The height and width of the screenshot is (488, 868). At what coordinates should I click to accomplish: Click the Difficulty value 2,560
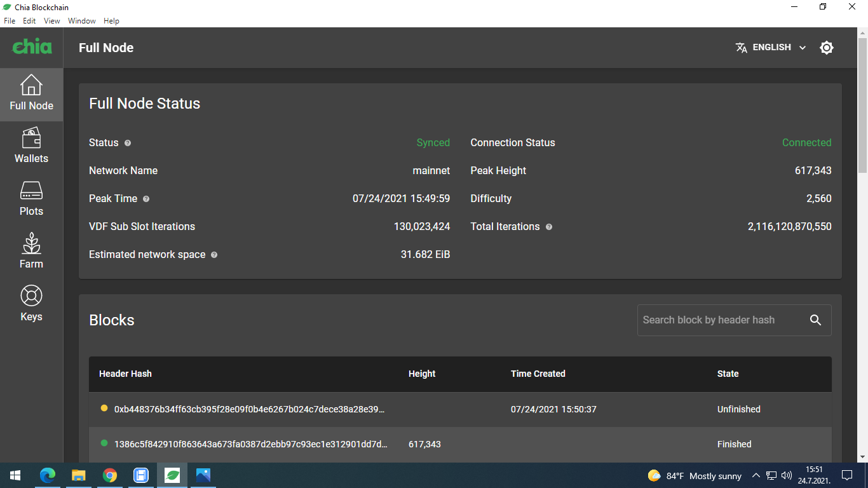(x=819, y=199)
